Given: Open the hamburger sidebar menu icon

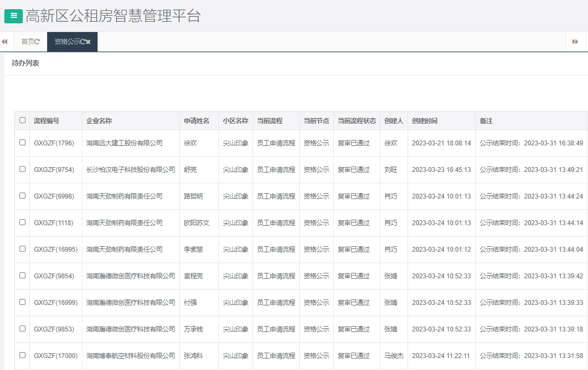Looking at the screenshot, I should 12,16.
